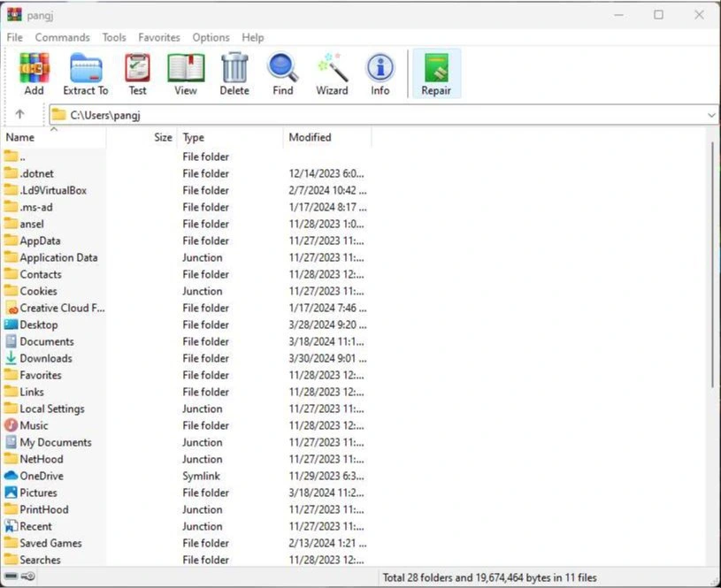Click the 3/28/2024 9:20 modified date
Viewport: 721px width, 588px height.
327,325
